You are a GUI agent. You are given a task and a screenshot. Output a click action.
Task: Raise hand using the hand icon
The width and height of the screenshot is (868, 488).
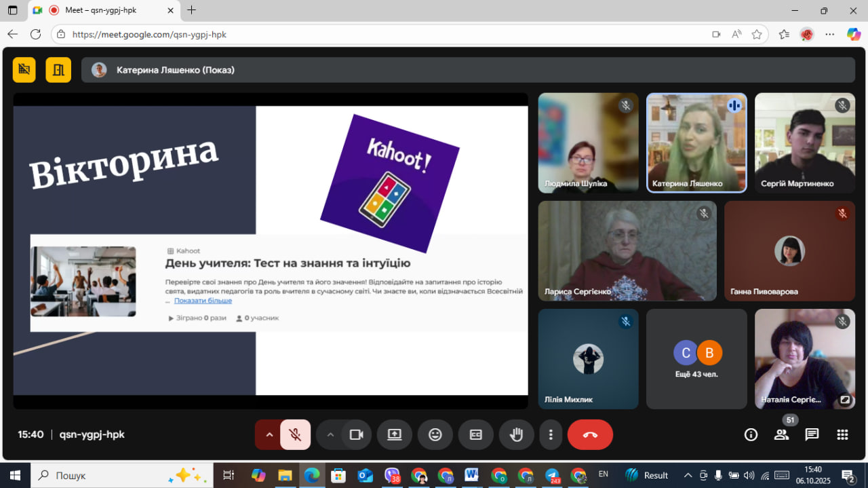coord(516,435)
